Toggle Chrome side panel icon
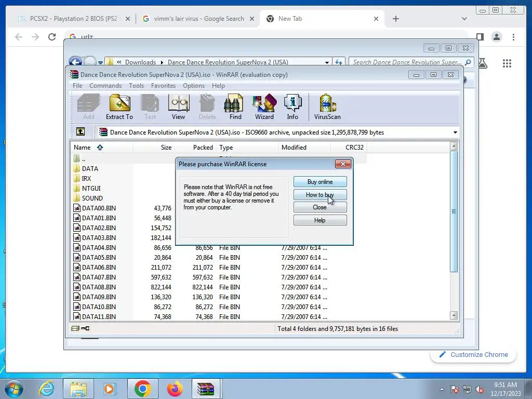The width and height of the screenshot is (532, 399). [480, 37]
